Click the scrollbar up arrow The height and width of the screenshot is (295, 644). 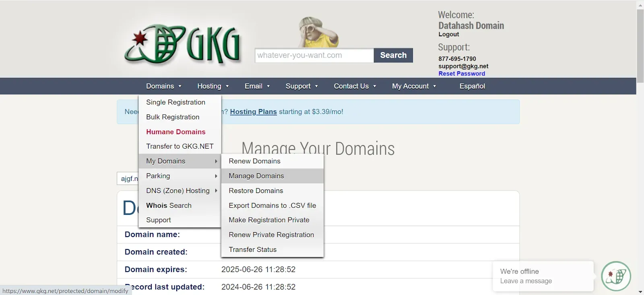(640, 5)
